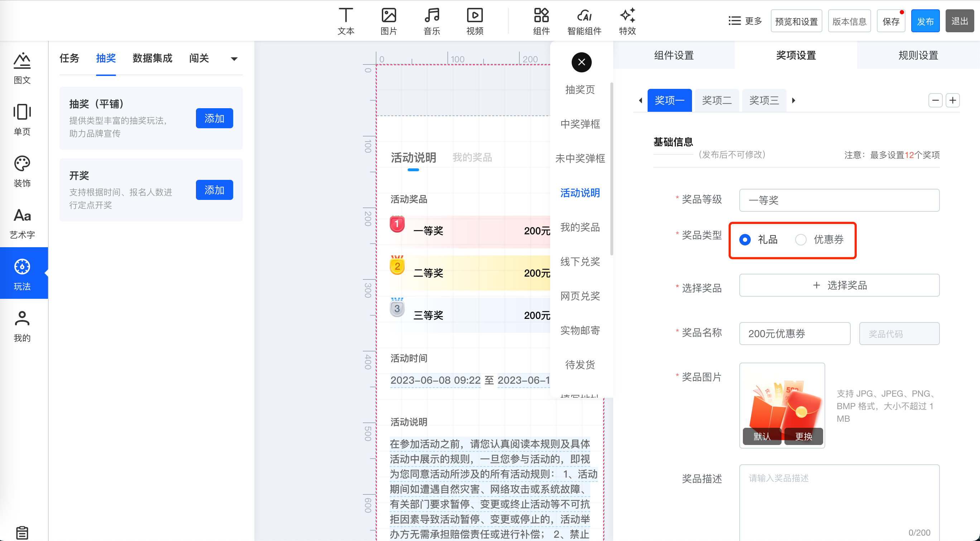This screenshot has width=980, height=541.
Task: Click the 奖品描述 textarea
Action: coord(839,502)
